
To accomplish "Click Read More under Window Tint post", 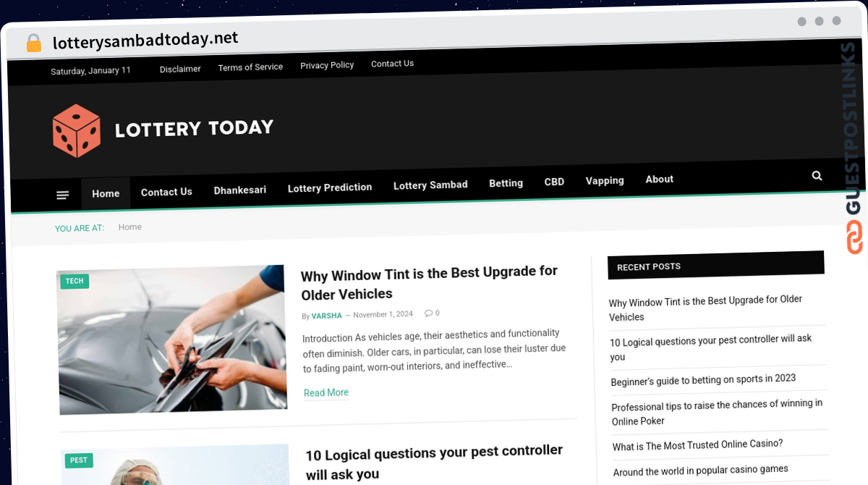I will point(326,393).
